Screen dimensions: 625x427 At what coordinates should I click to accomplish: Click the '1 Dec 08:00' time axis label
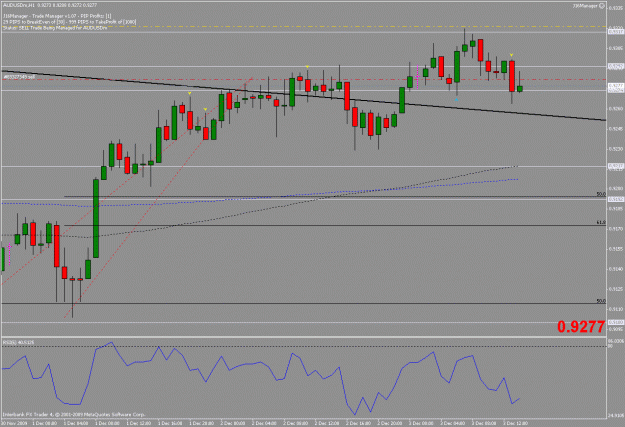[108, 423]
